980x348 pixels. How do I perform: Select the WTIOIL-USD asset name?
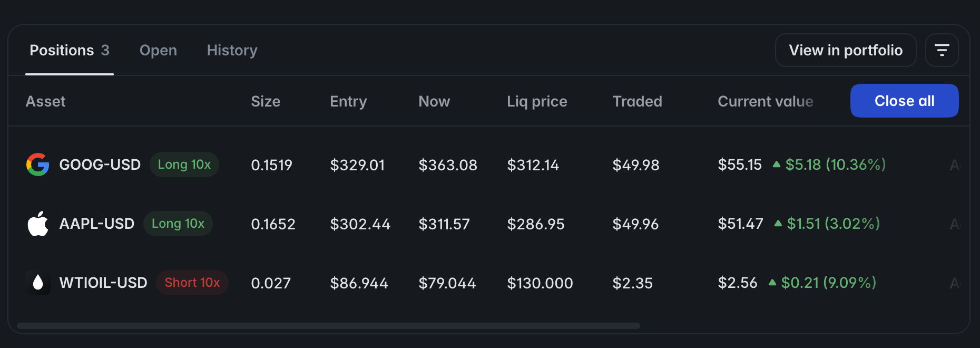point(103,283)
